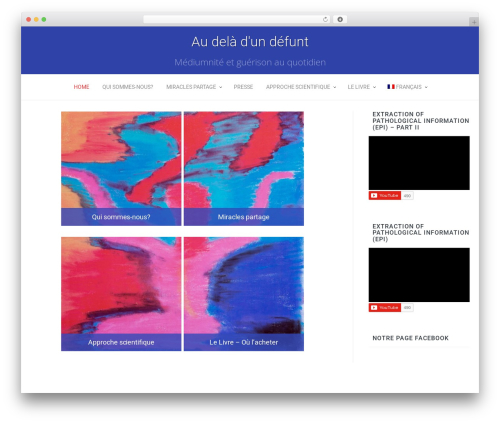The height and width of the screenshot is (423, 500).
Task: Open the MIRACLES PARTAGÉ menu item
Action: pyautogui.click(x=191, y=87)
